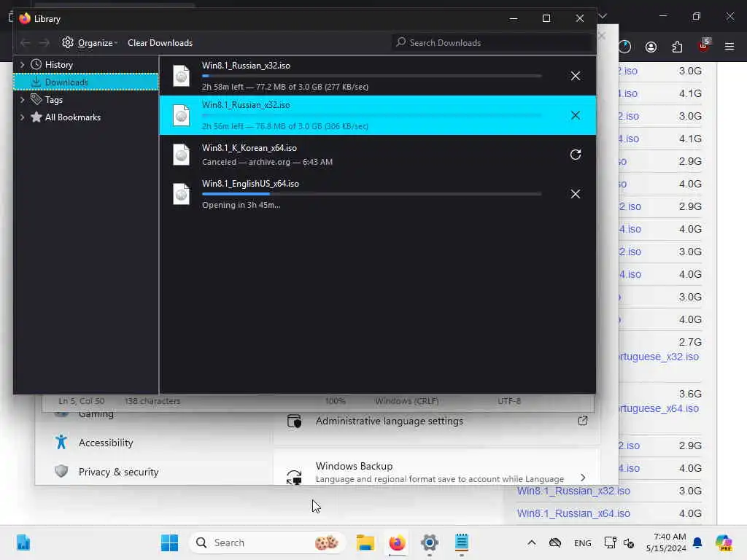Select Downloads in the Library sidebar
The width and height of the screenshot is (747, 560).
click(86, 82)
